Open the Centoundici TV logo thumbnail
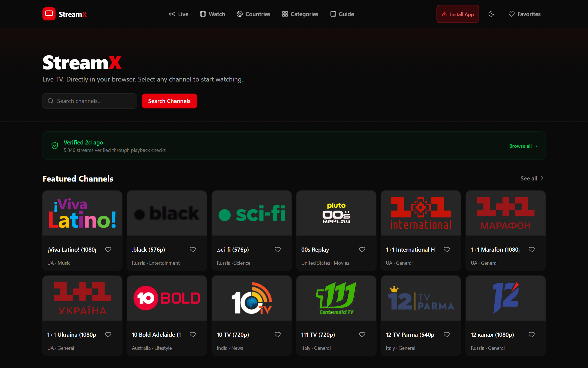The image size is (588, 368). pos(336,298)
